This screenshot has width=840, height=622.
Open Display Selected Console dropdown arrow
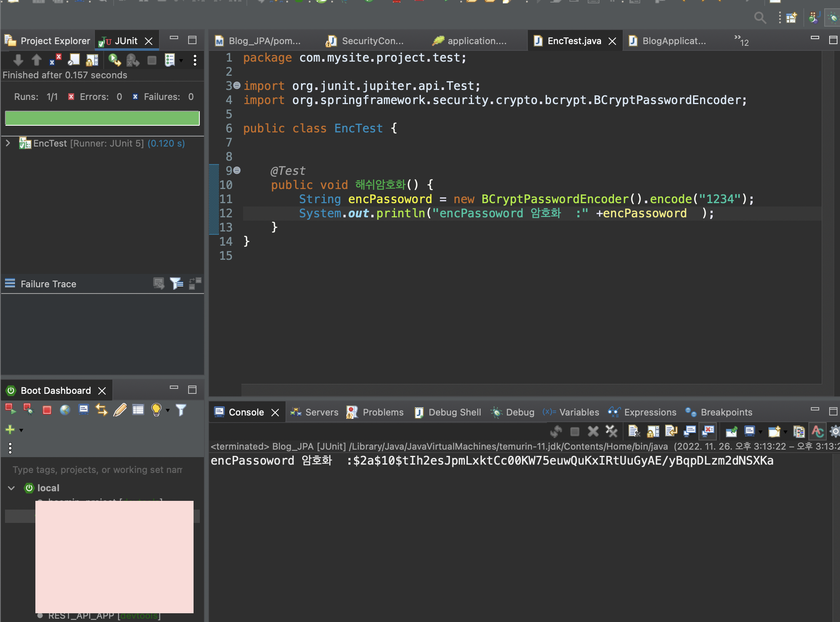click(760, 432)
